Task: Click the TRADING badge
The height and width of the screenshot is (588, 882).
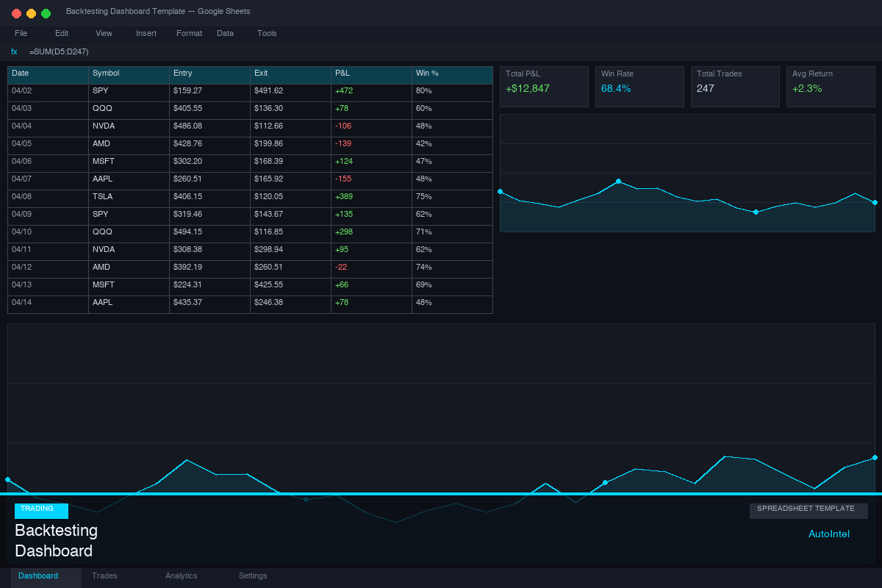Action: 41,510
